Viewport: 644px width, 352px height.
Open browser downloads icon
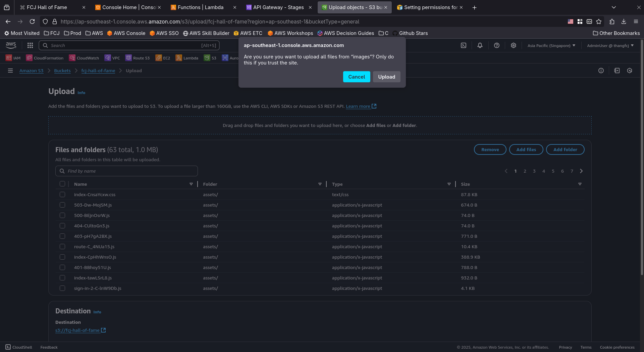point(624,21)
